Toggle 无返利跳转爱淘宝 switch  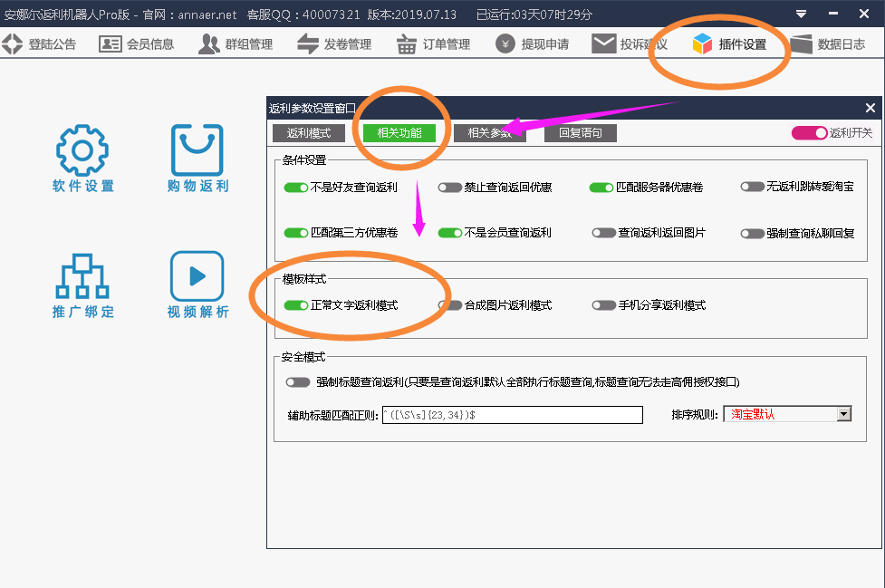pyautogui.click(x=753, y=187)
